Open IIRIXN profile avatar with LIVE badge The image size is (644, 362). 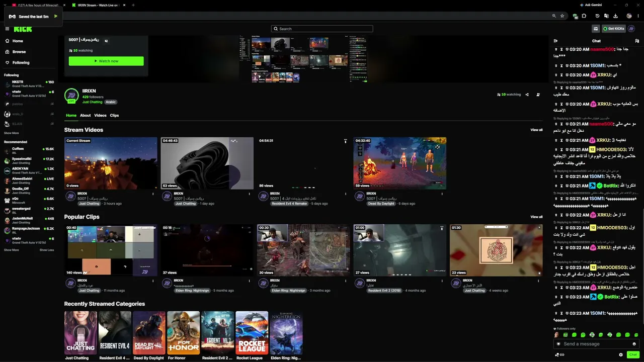(x=71, y=96)
